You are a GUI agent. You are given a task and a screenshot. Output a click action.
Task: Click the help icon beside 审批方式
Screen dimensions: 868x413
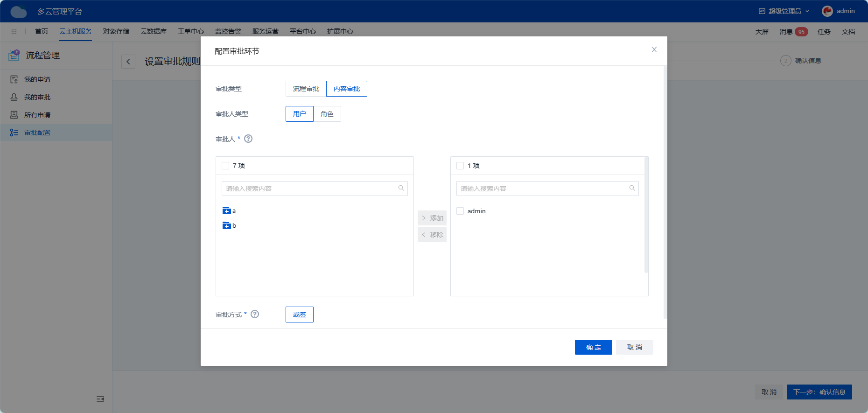coord(255,314)
